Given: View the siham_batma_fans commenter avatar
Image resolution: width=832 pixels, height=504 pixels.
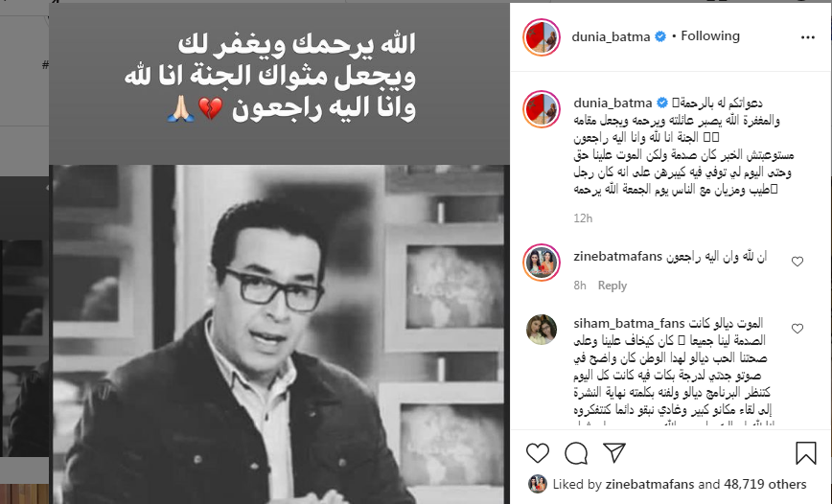Looking at the screenshot, I should (542, 330).
